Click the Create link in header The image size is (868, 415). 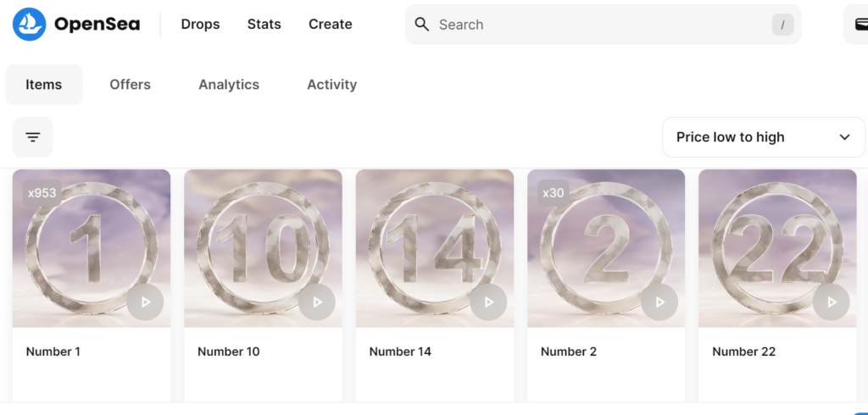tap(331, 25)
